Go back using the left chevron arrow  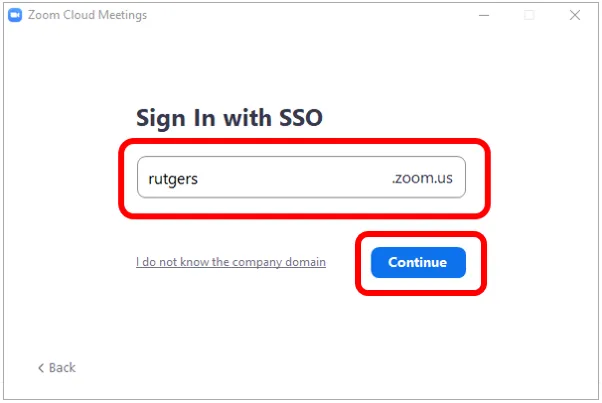point(41,368)
